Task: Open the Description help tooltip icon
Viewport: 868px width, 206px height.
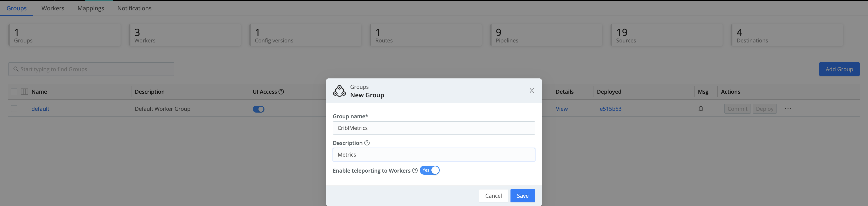Action: pyautogui.click(x=367, y=143)
